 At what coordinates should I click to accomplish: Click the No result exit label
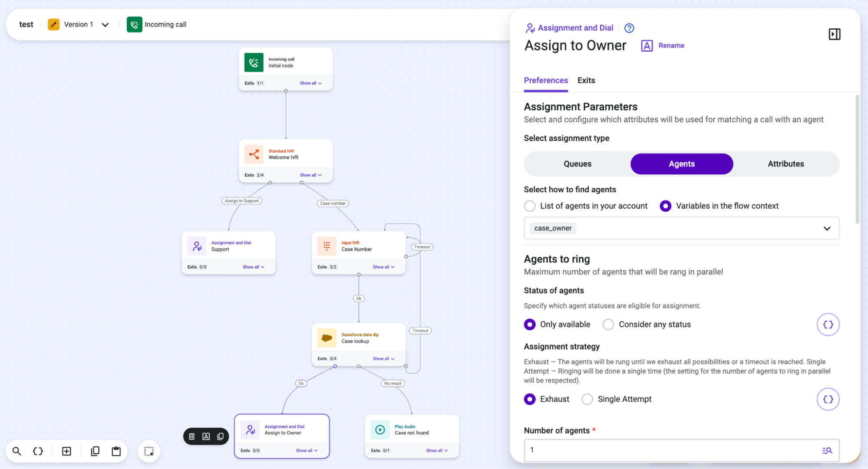pyautogui.click(x=393, y=384)
